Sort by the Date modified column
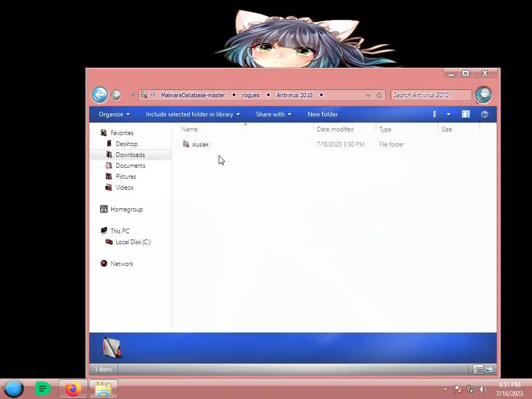 335,129
